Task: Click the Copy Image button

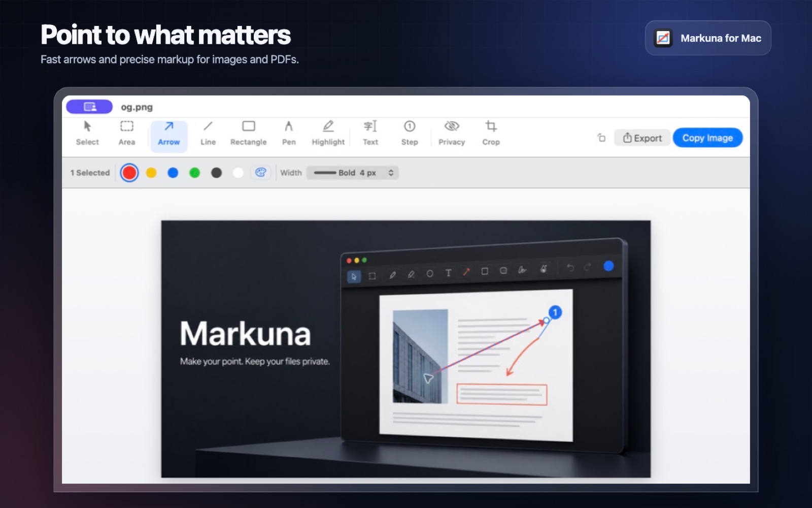Action: tap(707, 138)
